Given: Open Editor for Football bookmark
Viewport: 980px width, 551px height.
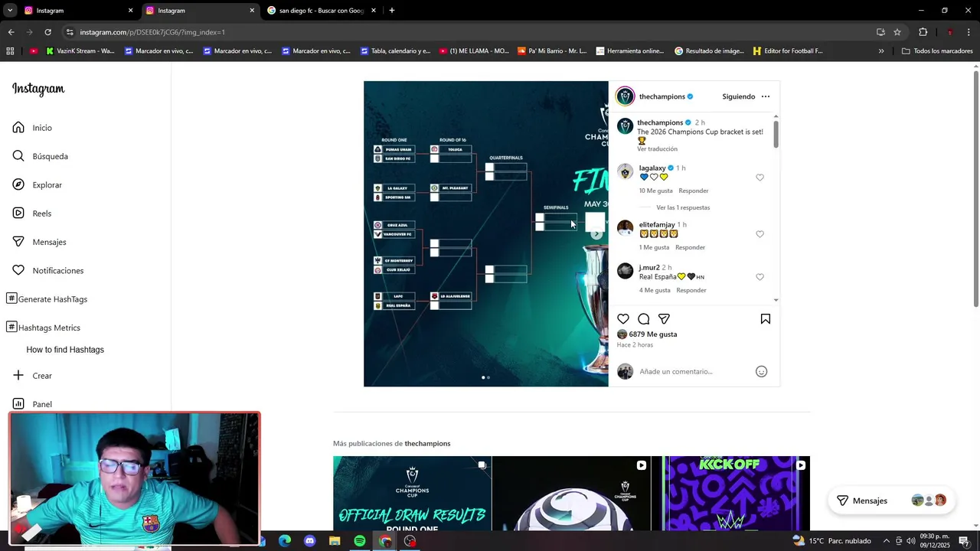Looking at the screenshot, I should coord(789,51).
